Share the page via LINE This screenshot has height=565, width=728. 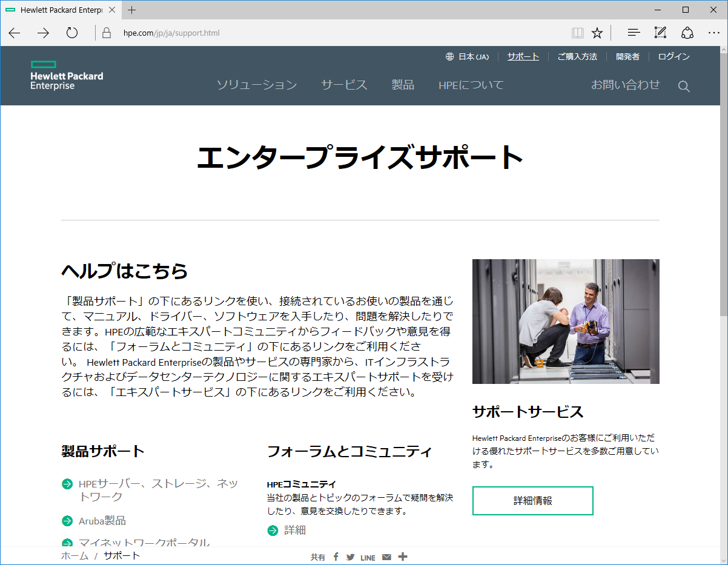click(368, 558)
